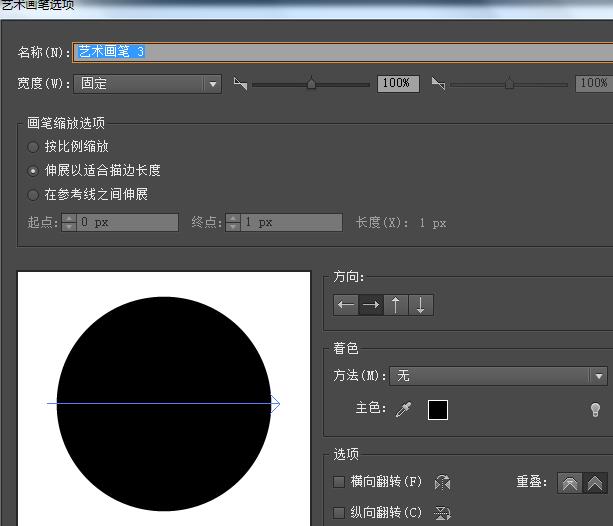The height and width of the screenshot is (526, 613).
Task: Click the first width slider handle
Action: [311, 83]
